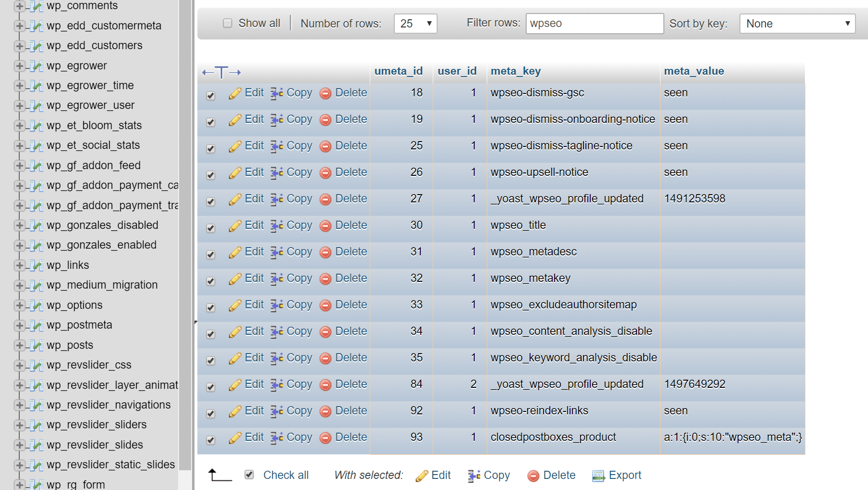The image size is (868, 490).
Task: Click inside the Filter rows search field
Action: click(594, 23)
